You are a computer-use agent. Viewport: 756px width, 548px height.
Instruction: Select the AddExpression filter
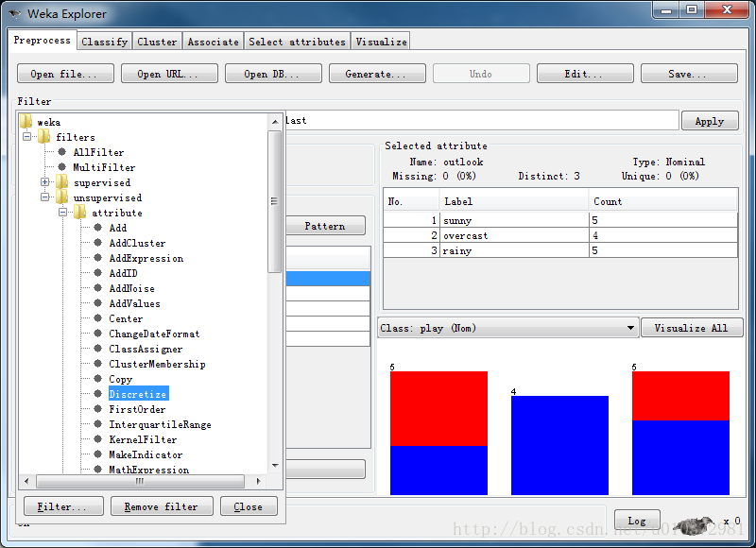146,258
